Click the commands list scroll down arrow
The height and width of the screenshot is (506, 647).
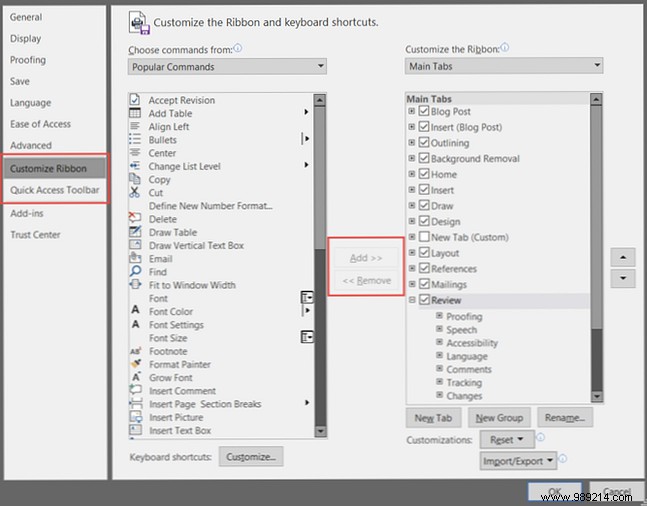tap(320, 431)
